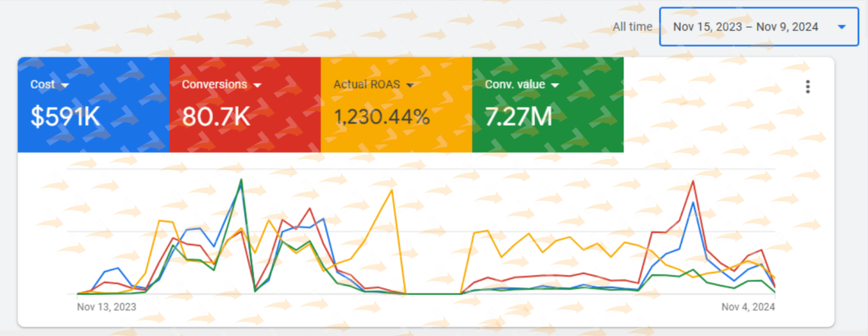Toggle the red 80.7K conversions value
The width and height of the screenshot is (868, 336).
coord(216,117)
